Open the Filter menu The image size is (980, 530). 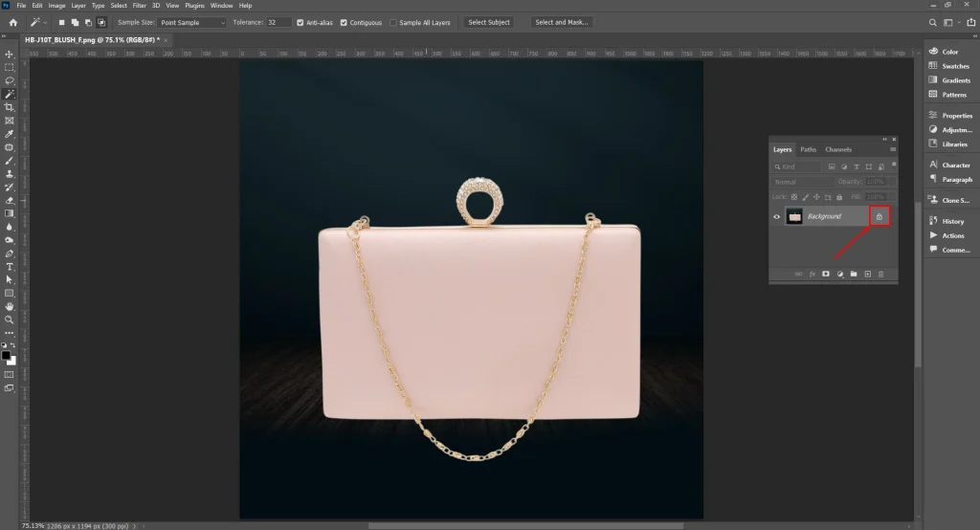click(140, 6)
